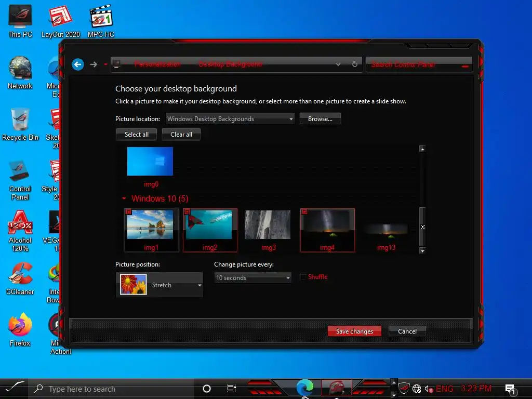Open recent locations dropdown arrow near forward

(x=105, y=64)
